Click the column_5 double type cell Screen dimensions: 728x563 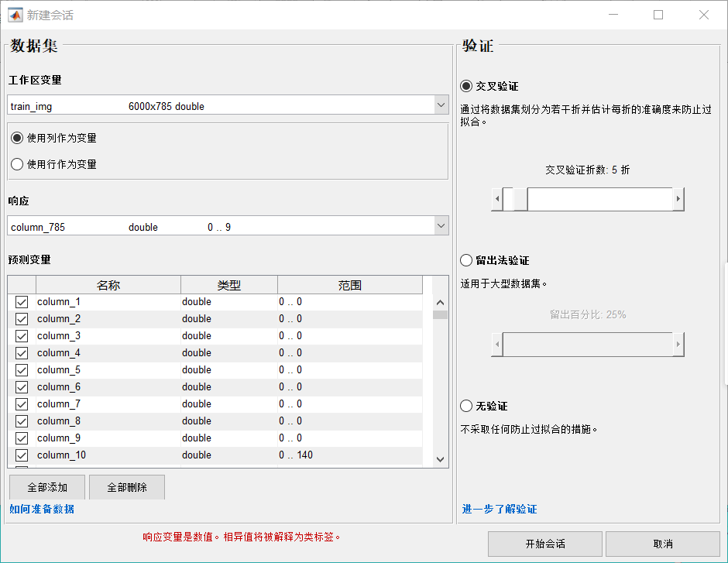(229, 370)
